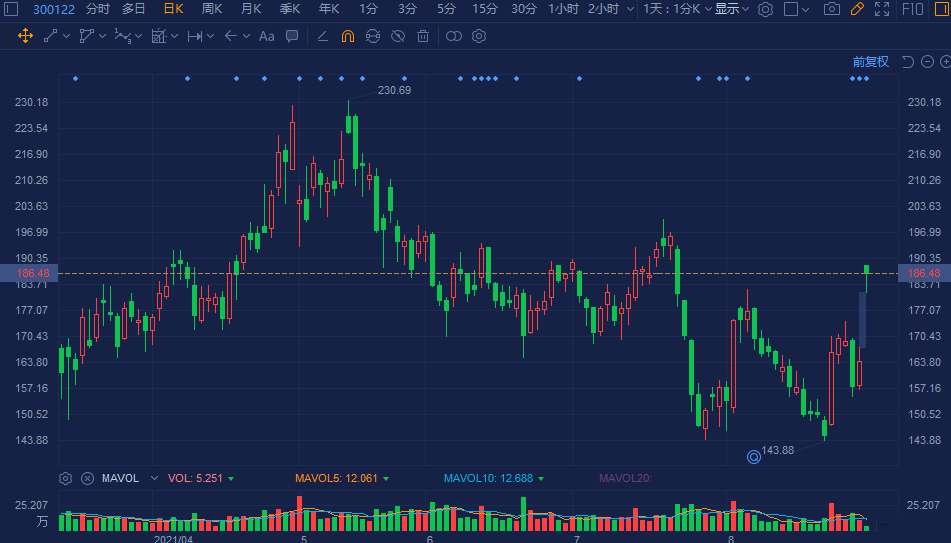Activate the magnet snap tool
The width and height of the screenshot is (951, 543).
point(347,37)
